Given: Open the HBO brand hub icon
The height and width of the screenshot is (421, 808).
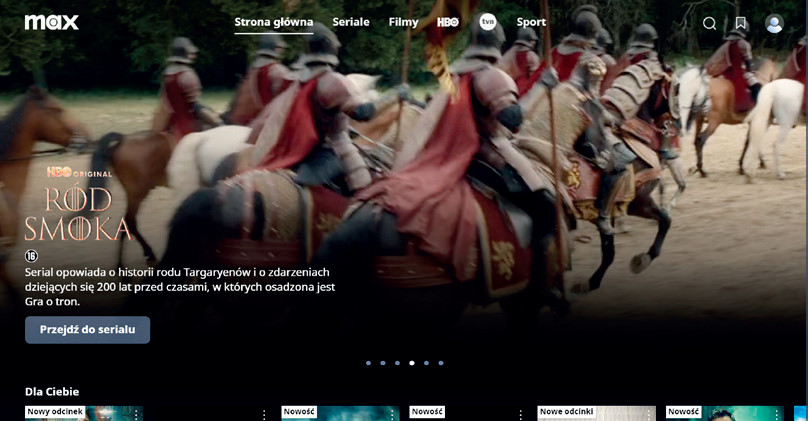Looking at the screenshot, I should (448, 22).
